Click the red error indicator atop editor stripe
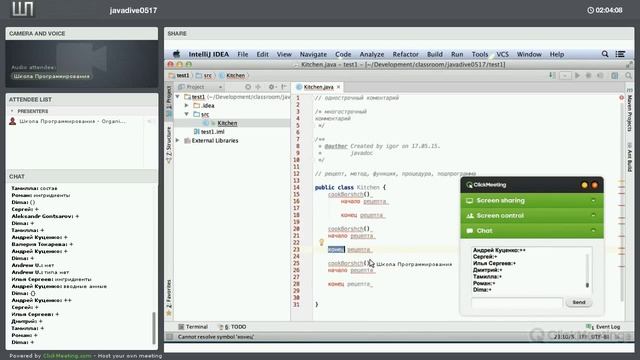The image size is (640, 360). [x=621, y=98]
